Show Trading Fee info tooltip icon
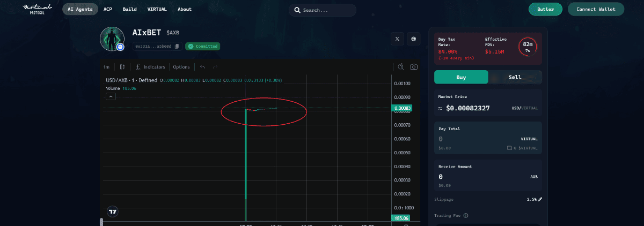 click(465, 216)
